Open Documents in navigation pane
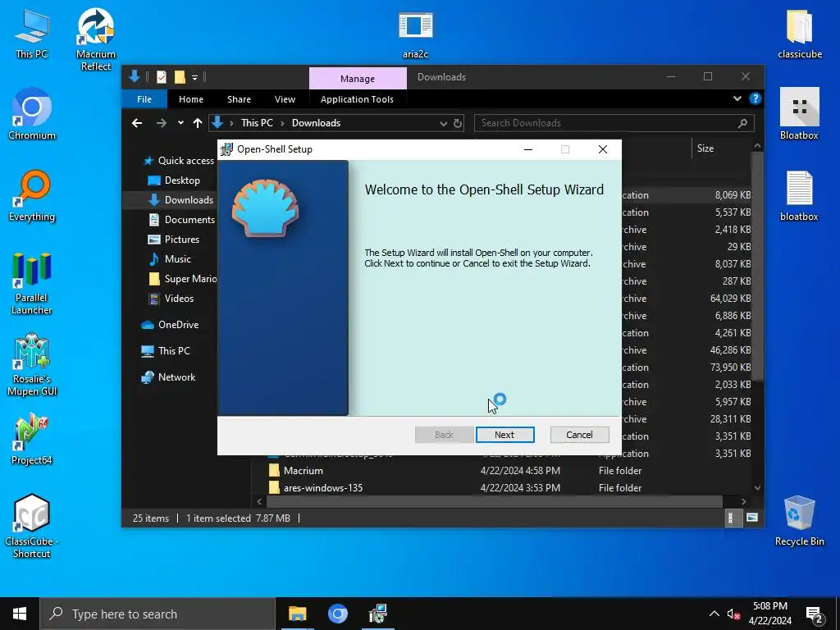This screenshot has height=630, width=840. (x=181, y=220)
